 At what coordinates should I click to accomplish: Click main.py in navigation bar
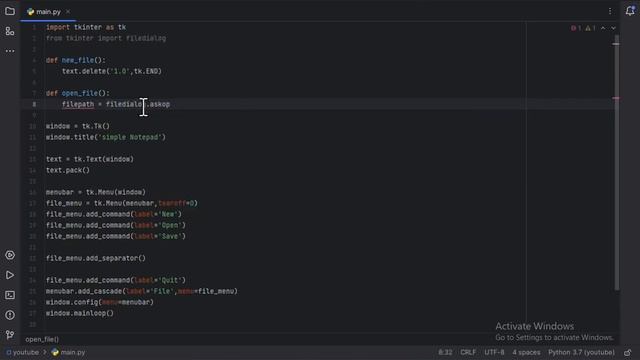[x=68, y=352]
